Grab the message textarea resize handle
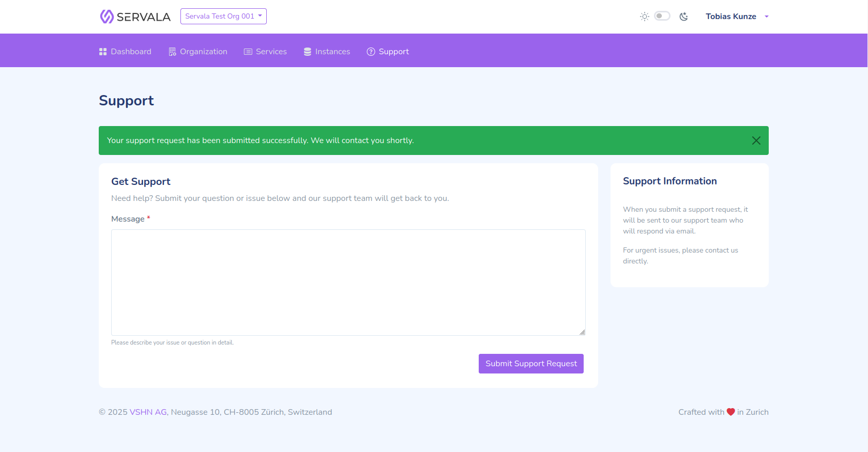868x452 pixels. tap(582, 332)
